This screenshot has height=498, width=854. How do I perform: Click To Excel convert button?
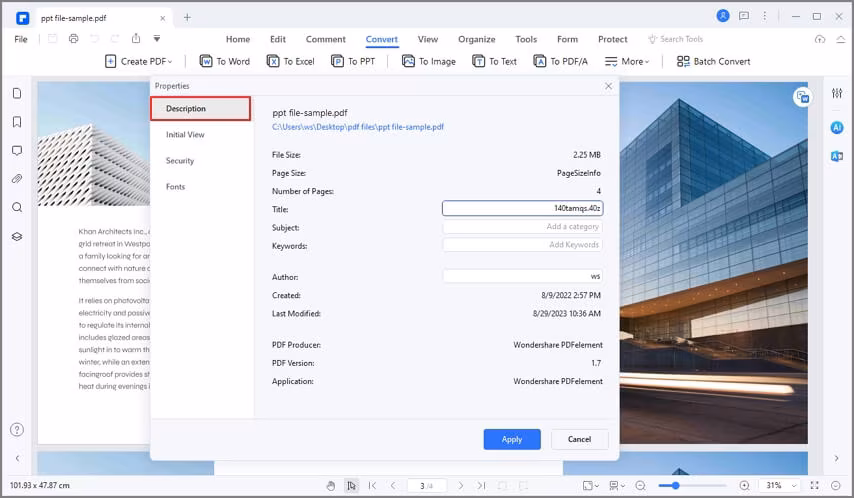pyautogui.click(x=290, y=62)
